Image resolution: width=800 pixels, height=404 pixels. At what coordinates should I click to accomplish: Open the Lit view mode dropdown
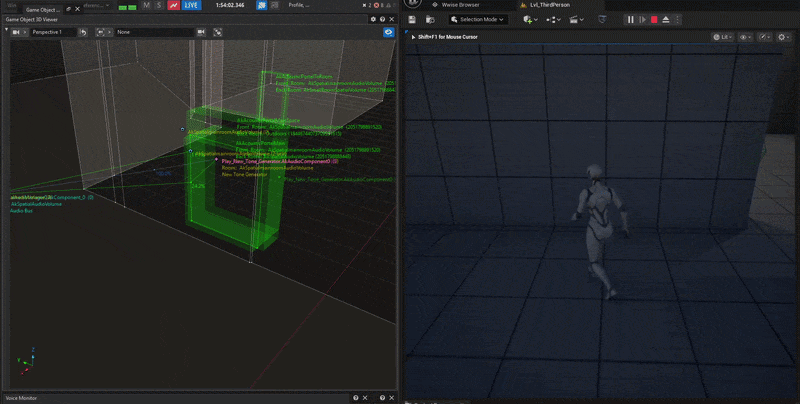pos(723,37)
